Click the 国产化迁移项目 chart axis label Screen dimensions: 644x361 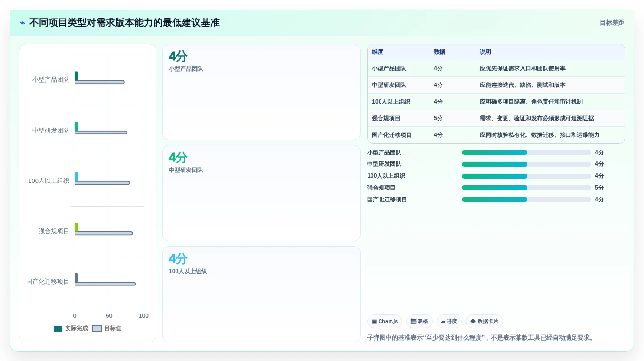[48, 282]
